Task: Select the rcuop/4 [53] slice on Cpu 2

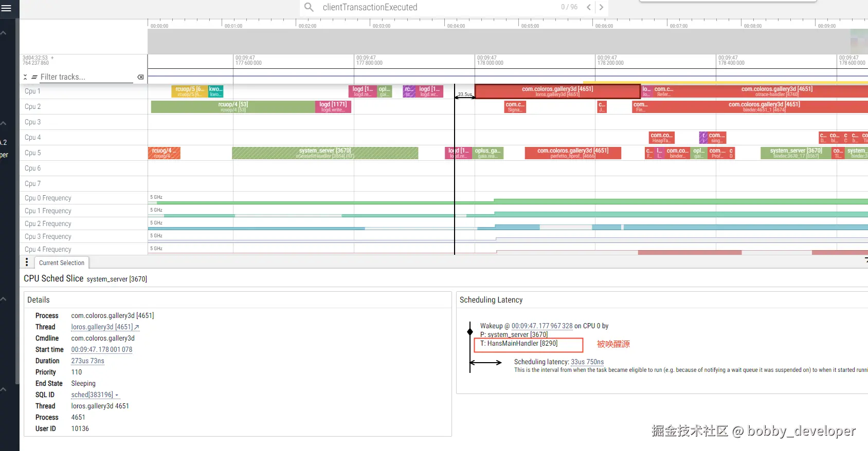Action: [233, 107]
